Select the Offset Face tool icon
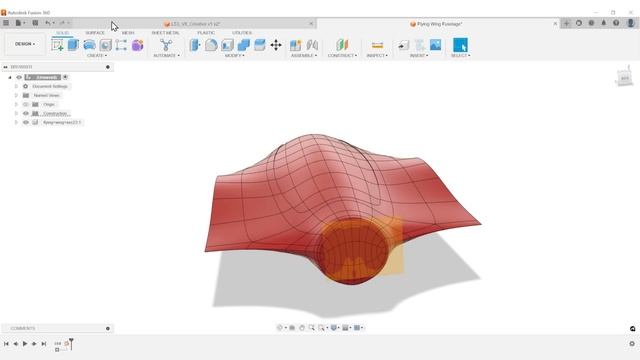The image size is (640, 360). coord(260,45)
